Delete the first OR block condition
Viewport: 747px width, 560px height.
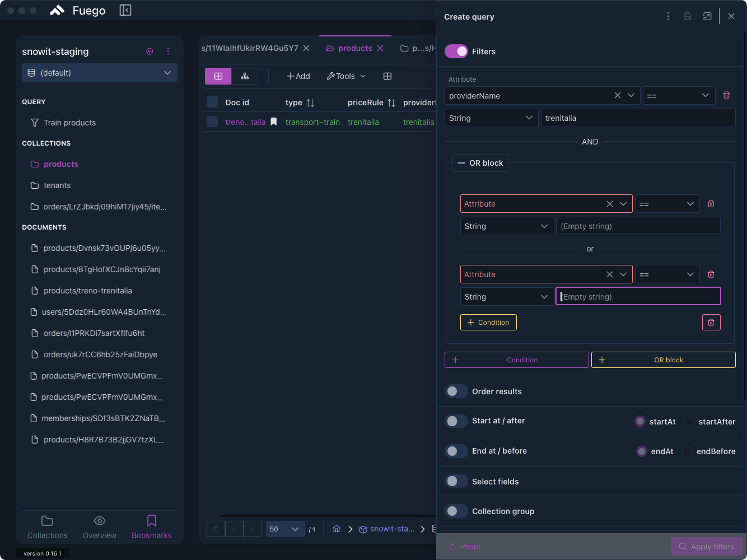point(711,204)
